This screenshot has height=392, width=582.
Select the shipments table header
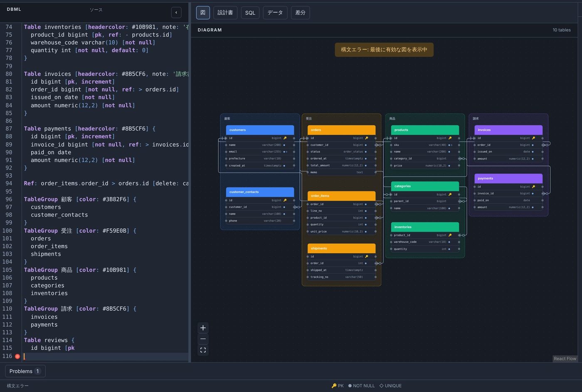341,249
